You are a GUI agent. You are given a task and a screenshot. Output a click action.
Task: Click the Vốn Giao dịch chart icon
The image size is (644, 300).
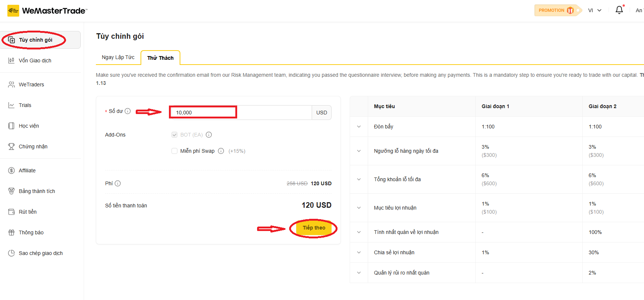pos(11,61)
